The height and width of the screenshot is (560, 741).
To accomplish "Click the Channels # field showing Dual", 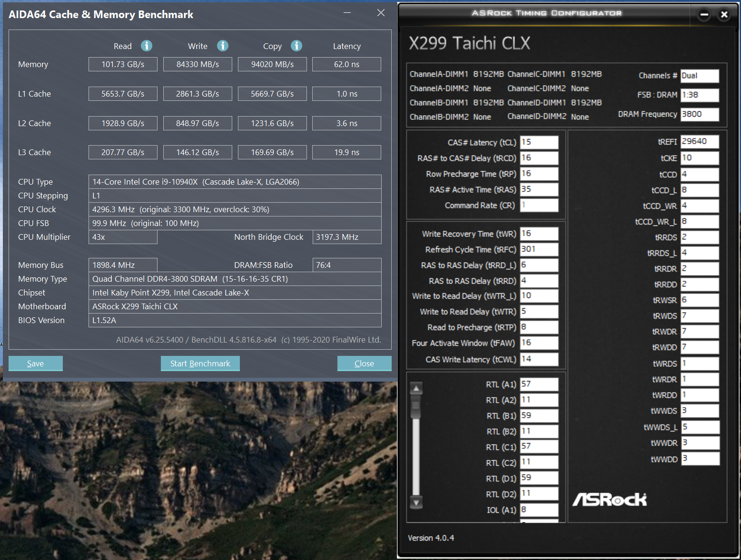I will [x=700, y=76].
